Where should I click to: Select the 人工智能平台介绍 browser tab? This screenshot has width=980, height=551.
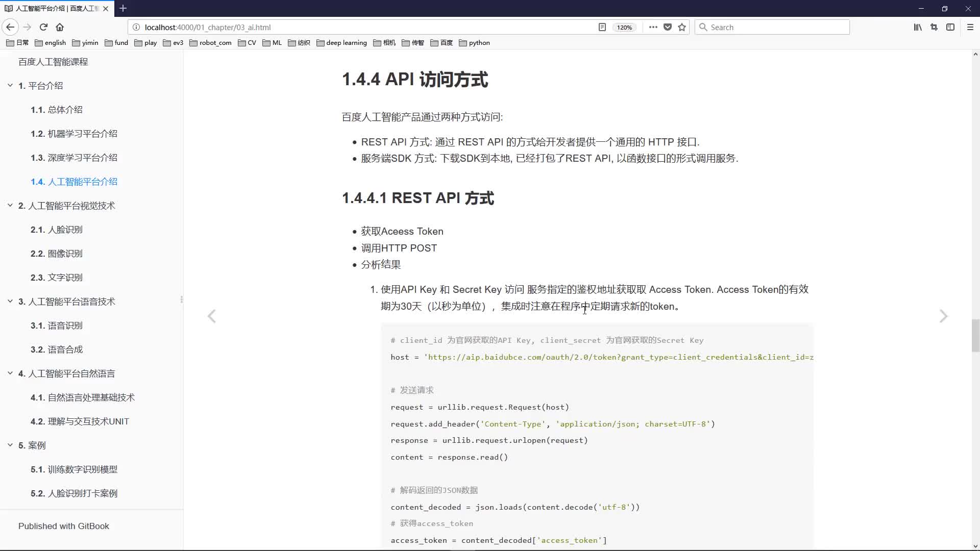tap(56, 8)
